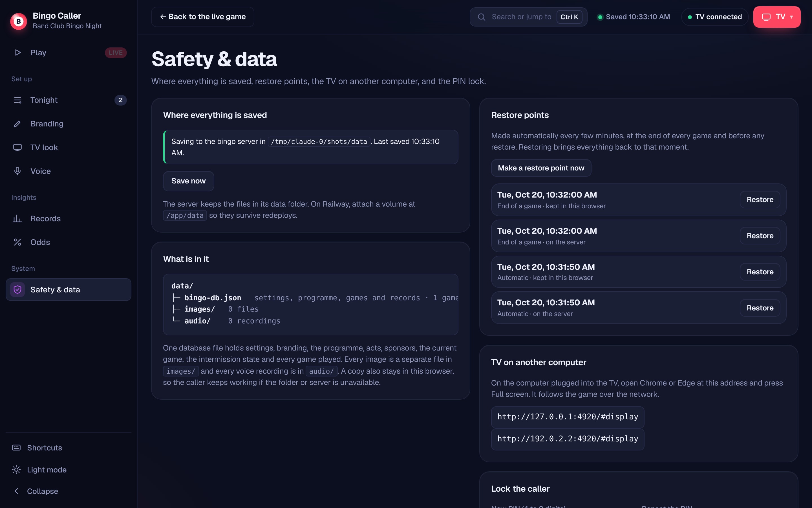
Task: Go to the Branding page
Action: [69, 124]
